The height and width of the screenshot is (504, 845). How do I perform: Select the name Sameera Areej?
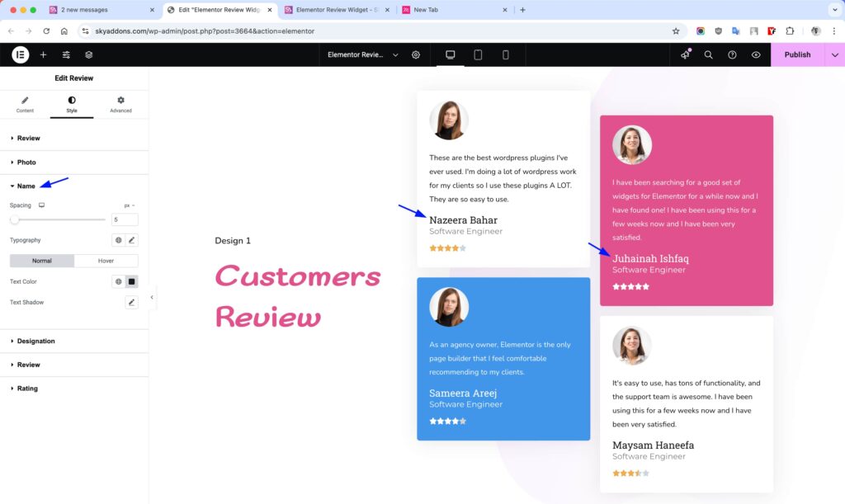click(x=463, y=393)
